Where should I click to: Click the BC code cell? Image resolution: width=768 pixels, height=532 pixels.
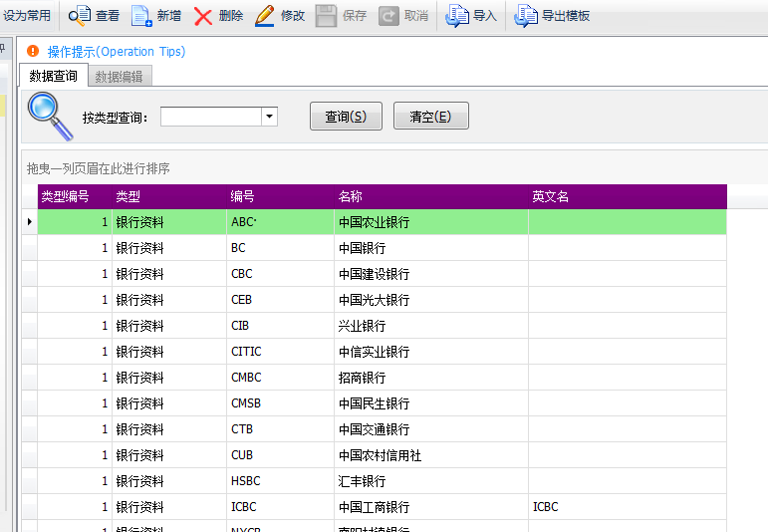click(281, 248)
